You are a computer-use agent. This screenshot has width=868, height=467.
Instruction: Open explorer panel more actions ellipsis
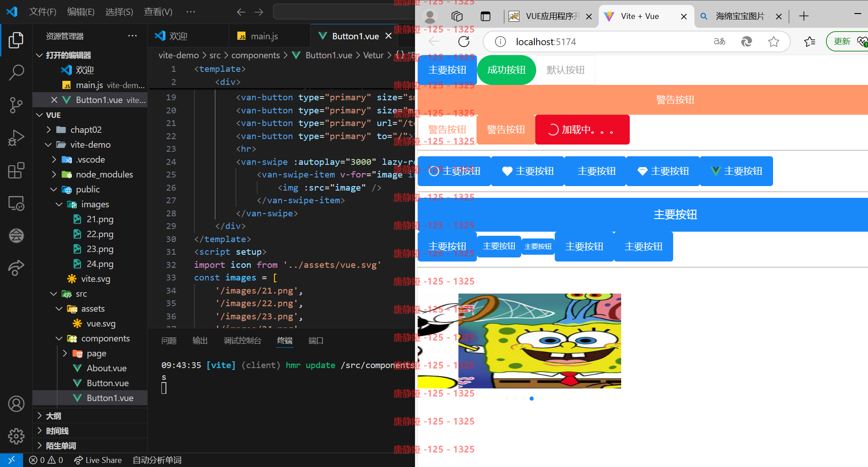[x=132, y=36]
